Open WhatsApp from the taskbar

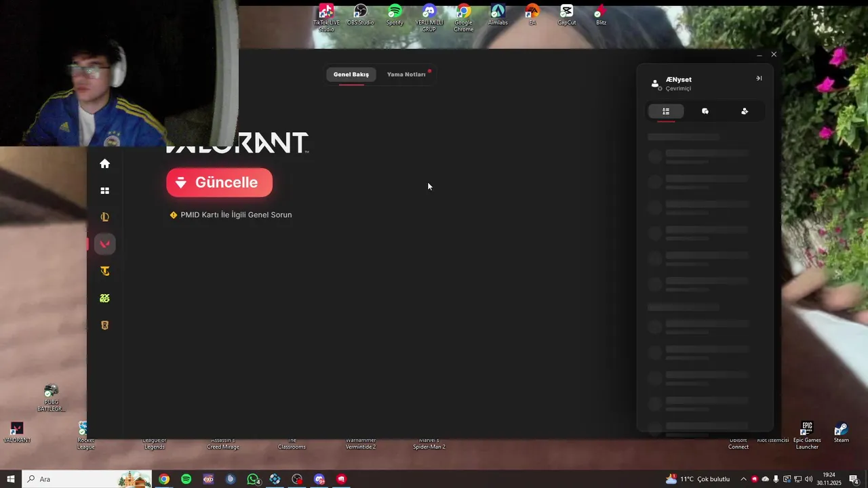coord(253,479)
